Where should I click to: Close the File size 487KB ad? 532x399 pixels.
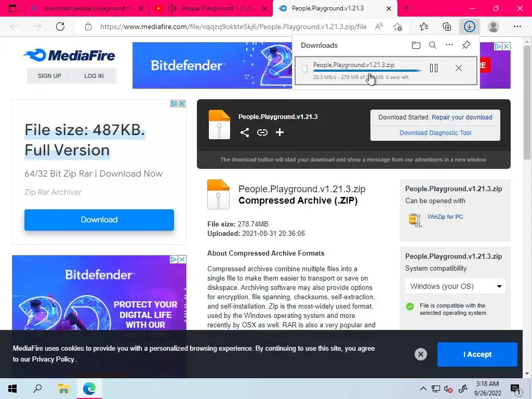182,104
